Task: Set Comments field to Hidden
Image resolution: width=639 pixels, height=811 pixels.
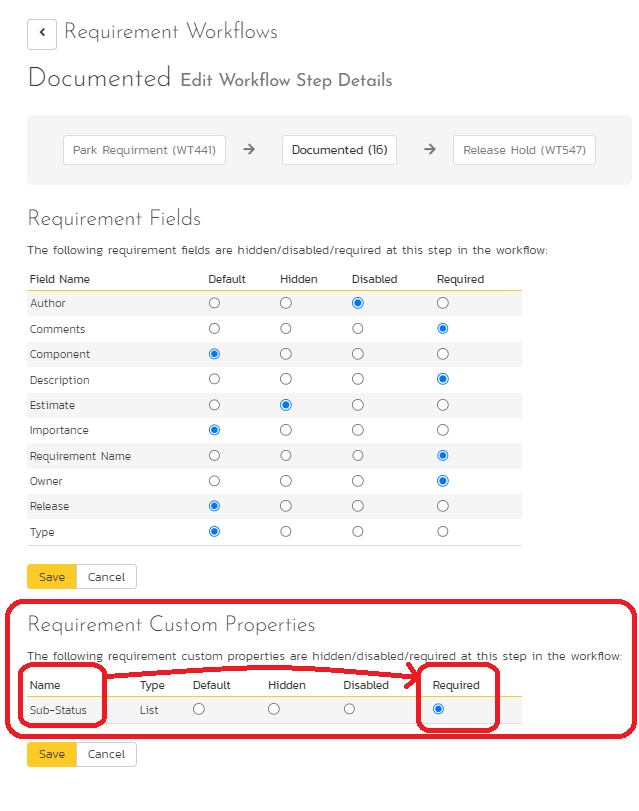Action: [x=286, y=328]
